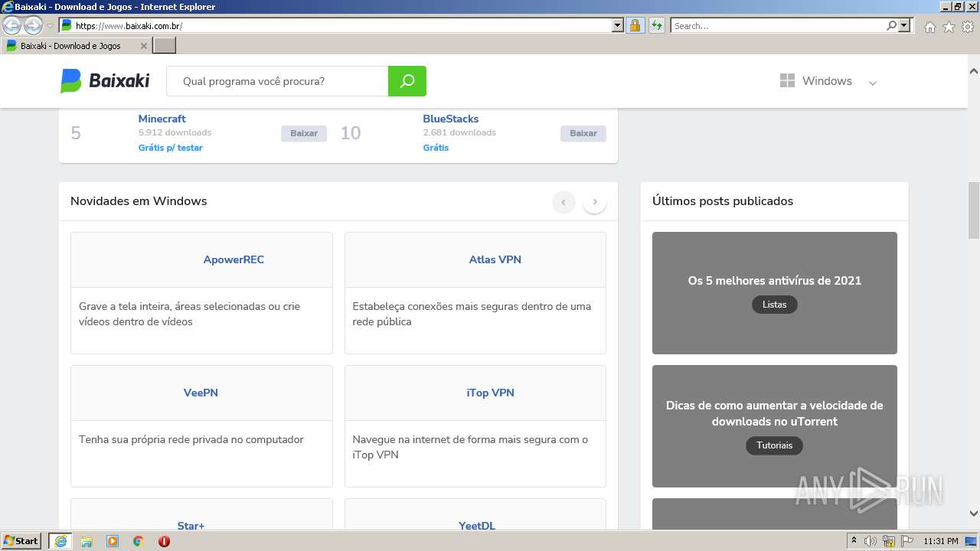Open Google Chrome from the taskbar
Screen dimensions: 980x551
pos(139,541)
